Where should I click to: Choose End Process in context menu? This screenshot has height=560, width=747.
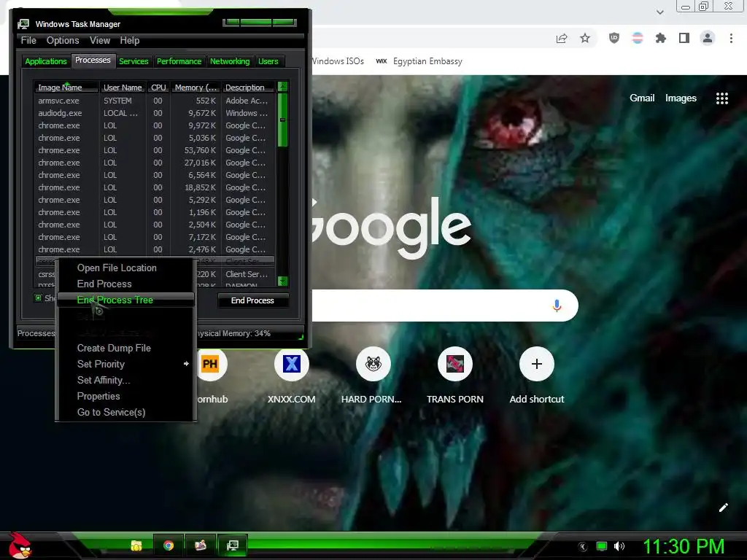[x=125, y=284]
